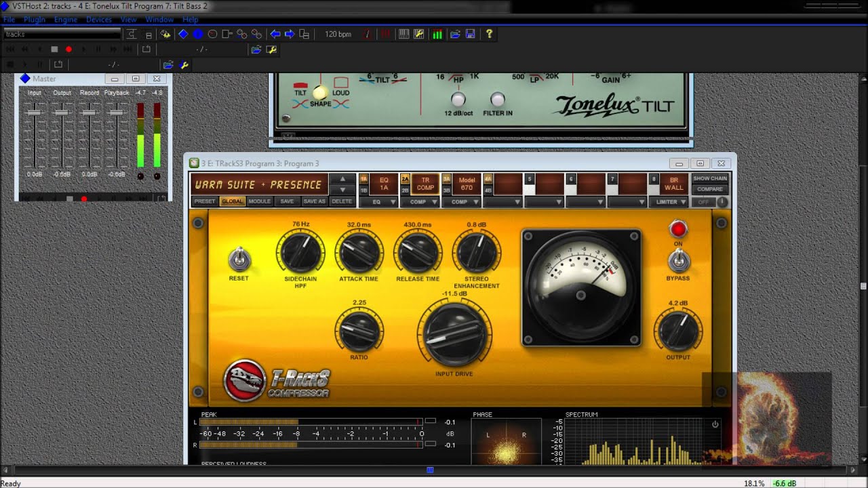
Task: Click the record dot in the Master window
Action: click(x=83, y=199)
